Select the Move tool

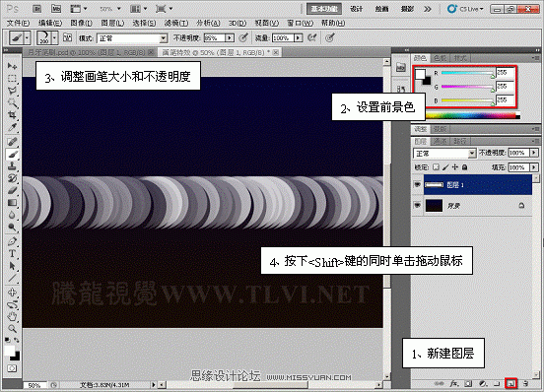(12, 66)
